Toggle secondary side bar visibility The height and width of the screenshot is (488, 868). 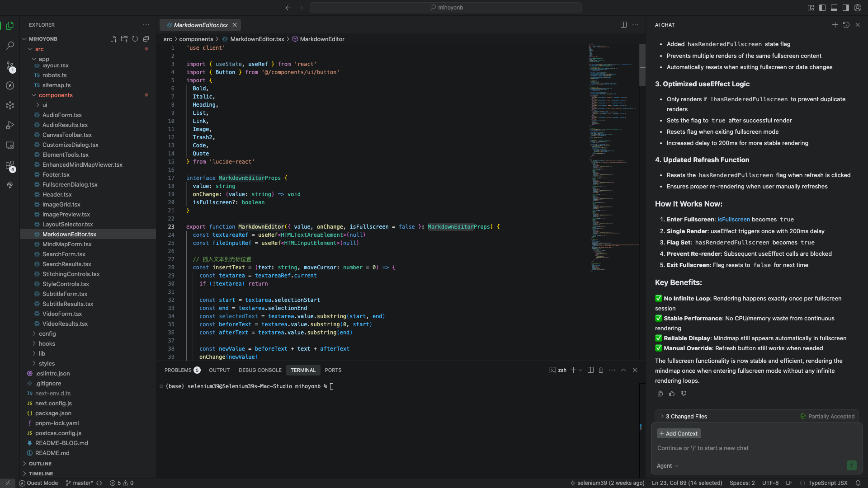(x=846, y=8)
